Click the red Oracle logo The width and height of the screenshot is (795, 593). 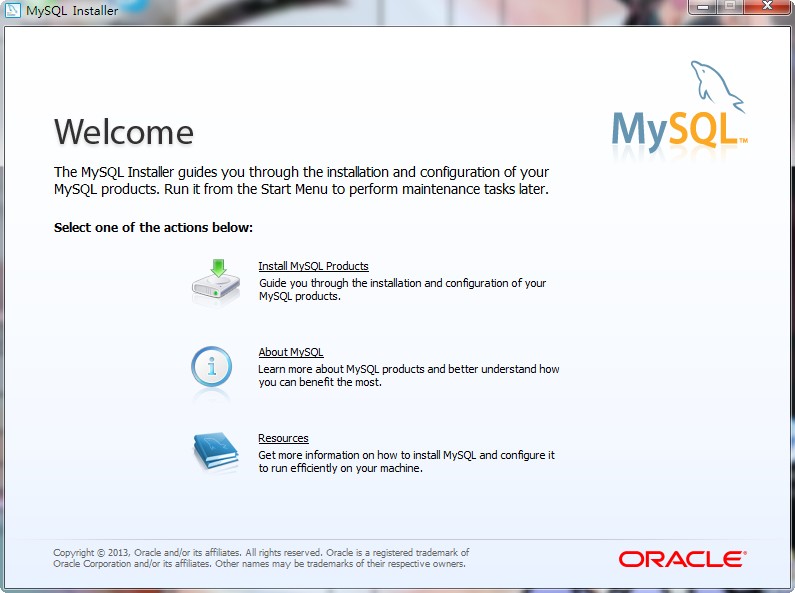pyautogui.click(x=682, y=559)
